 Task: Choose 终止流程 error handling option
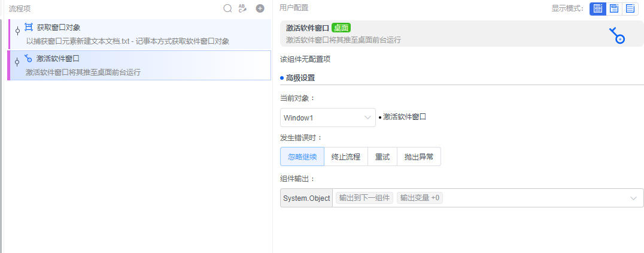(346, 156)
